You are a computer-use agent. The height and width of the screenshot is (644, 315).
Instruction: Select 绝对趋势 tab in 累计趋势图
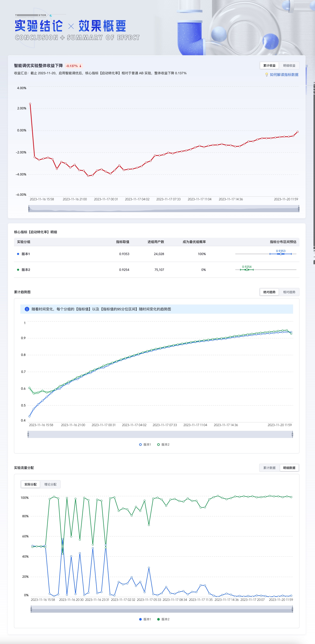pos(269,292)
